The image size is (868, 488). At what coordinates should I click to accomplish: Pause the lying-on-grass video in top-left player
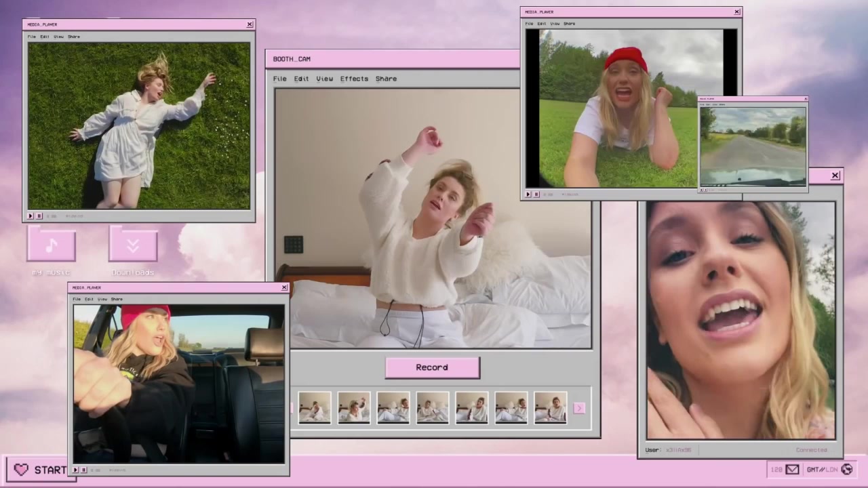click(39, 216)
